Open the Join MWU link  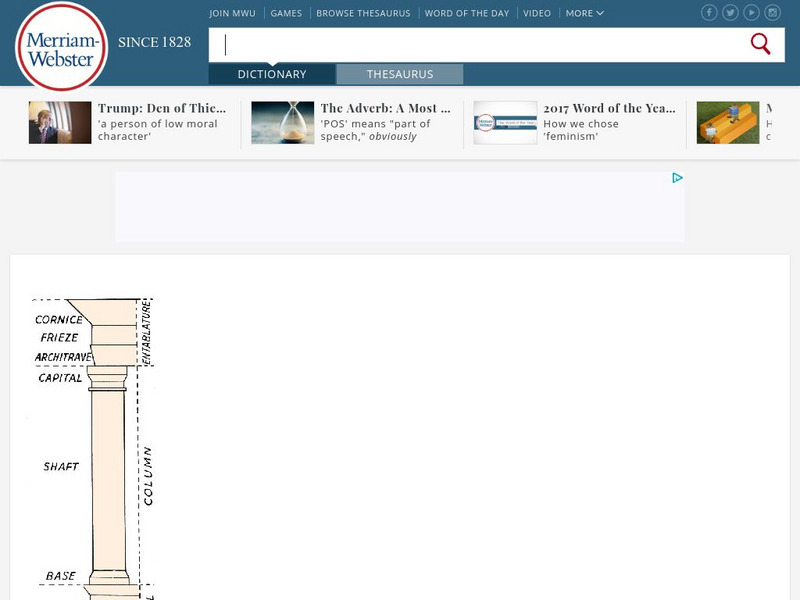pyautogui.click(x=233, y=14)
